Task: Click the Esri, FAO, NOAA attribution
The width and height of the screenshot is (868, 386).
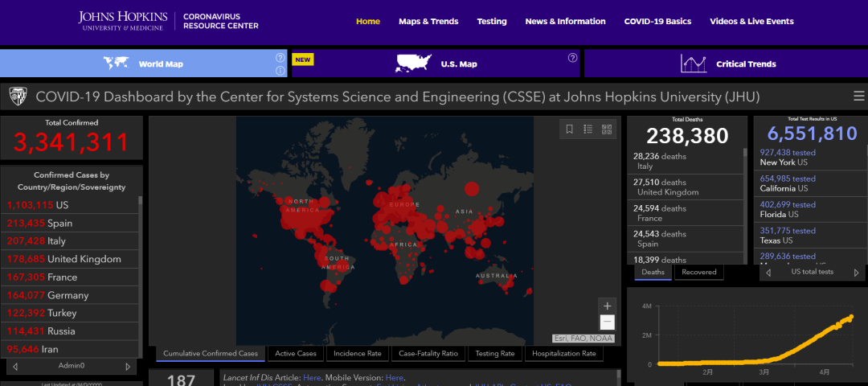Action: [583, 339]
